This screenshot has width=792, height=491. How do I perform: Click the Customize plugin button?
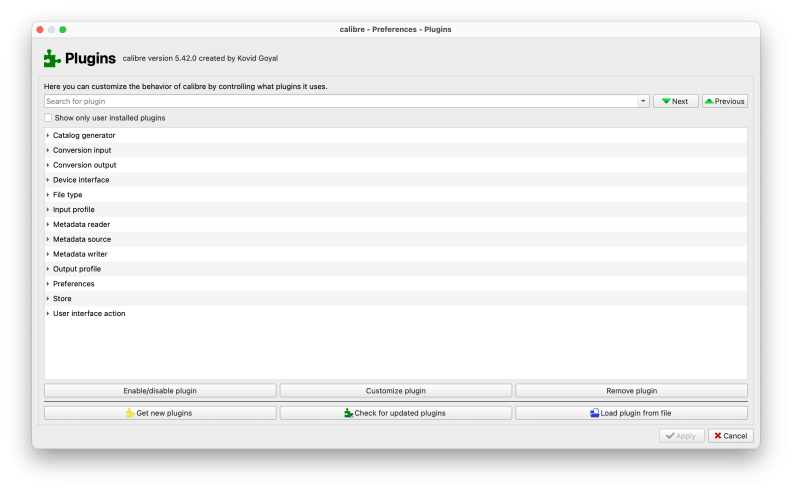[395, 390]
